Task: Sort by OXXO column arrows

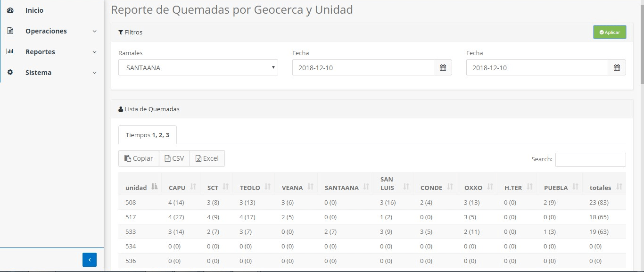Action: 490,187
